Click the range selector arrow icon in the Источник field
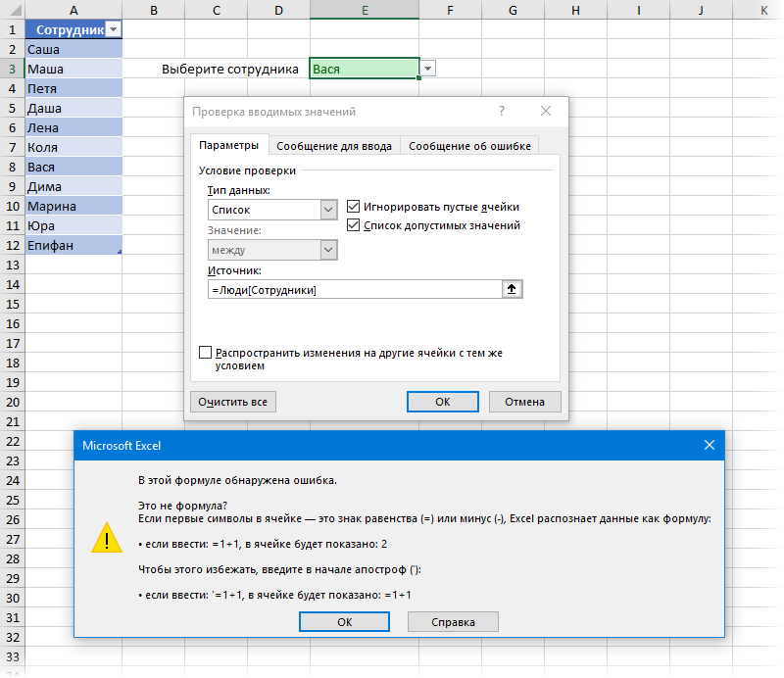Screen dimensions: 784x678 512,289
